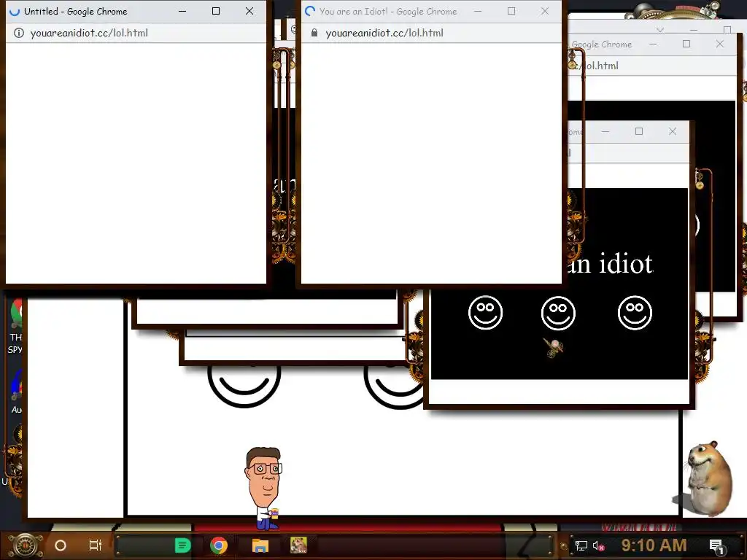Select the URL in You are an Idiot window
The height and width of the screenshot is (560, 747).
coord(384,33)
